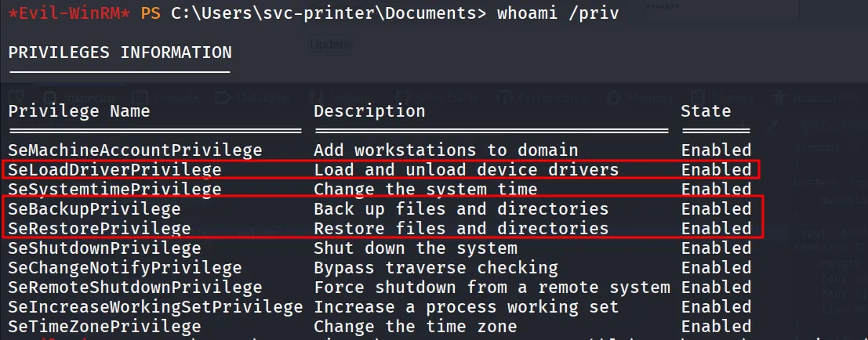Open the Network panel arrows icon
The height and width of the screenshot is (340, 868).
tap(315, 97)
